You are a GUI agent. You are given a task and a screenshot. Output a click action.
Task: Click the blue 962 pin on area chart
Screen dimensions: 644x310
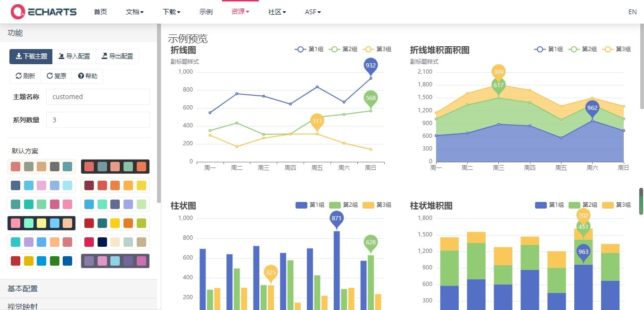click(x=592, y=109)
